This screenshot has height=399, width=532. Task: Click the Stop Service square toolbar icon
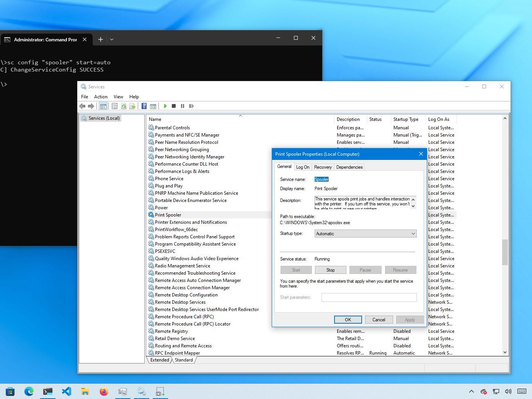click(x=174, y=106)
